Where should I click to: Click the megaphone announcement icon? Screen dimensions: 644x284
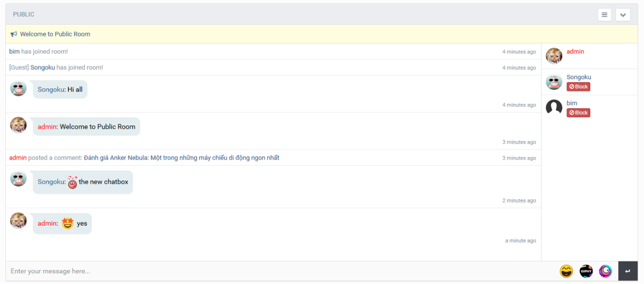(14, 34)
